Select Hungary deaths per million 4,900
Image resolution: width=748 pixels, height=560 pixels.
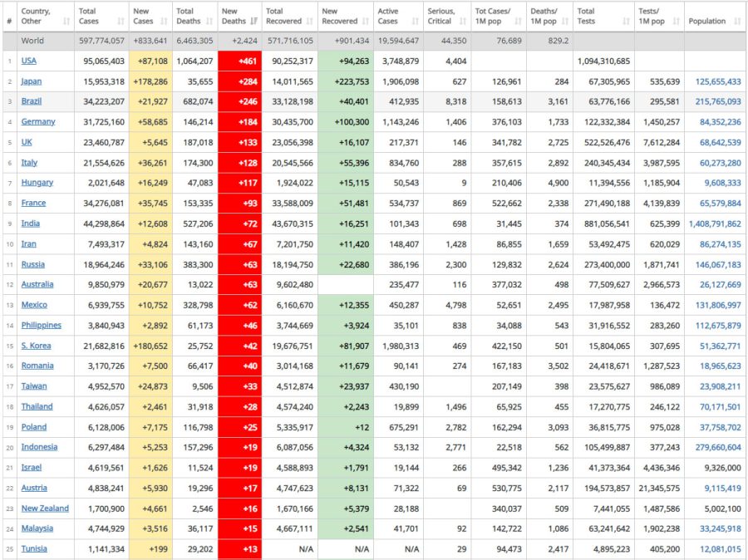pos(559,183)
